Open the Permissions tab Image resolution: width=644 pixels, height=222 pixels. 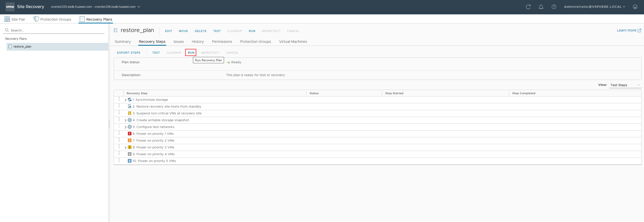click(x=222, y=42)
